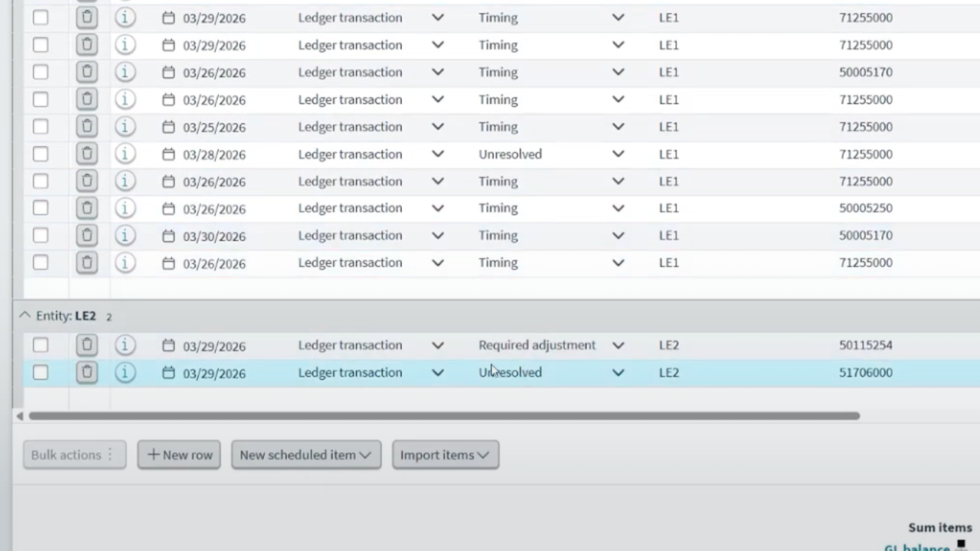The height and width of the screenshot is (551, 980).
Task: Open info for the 03/28/2026 Unresolved row
Action: point(125,154)
